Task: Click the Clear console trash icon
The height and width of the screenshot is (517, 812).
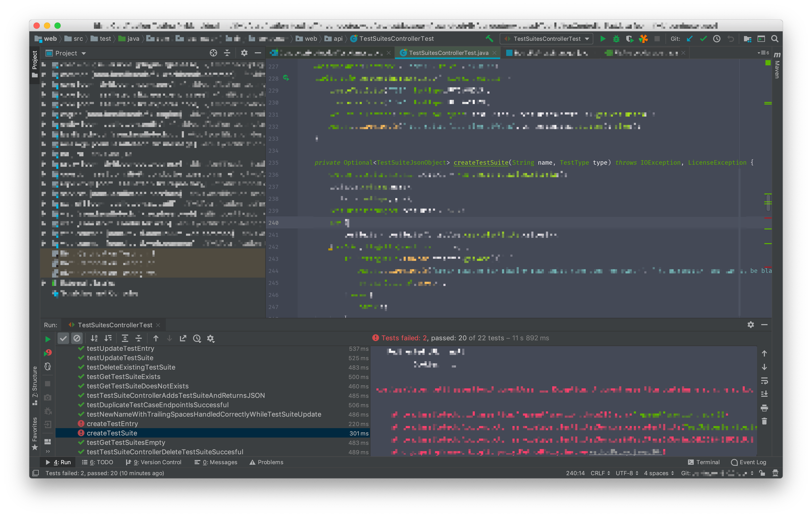Action: pyautogui.click(x=764, y=421)
